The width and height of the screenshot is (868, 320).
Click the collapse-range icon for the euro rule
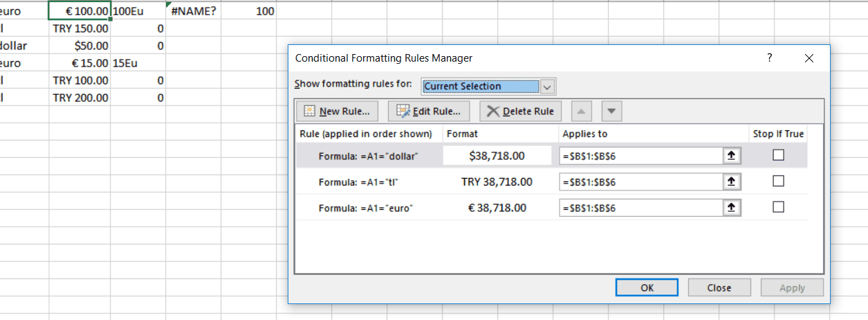point(732,207)
